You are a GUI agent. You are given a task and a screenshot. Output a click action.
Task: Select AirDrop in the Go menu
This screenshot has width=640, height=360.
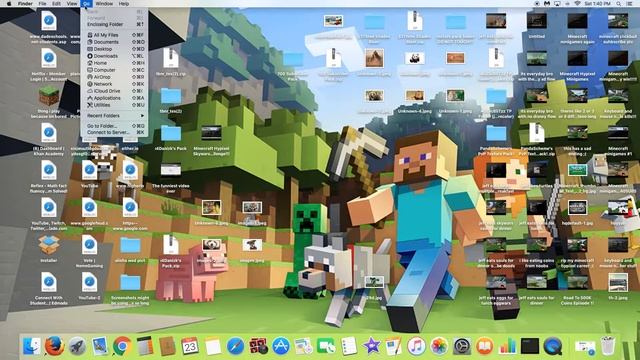(114, 77)
